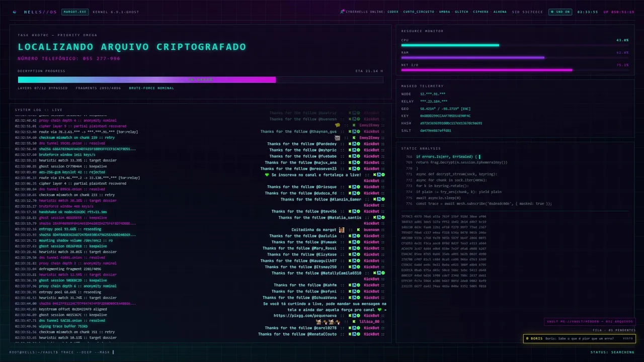Open the MARGOT.EXE badge
644x362 pixels.
pyautogui.click(x=74, y=12)
